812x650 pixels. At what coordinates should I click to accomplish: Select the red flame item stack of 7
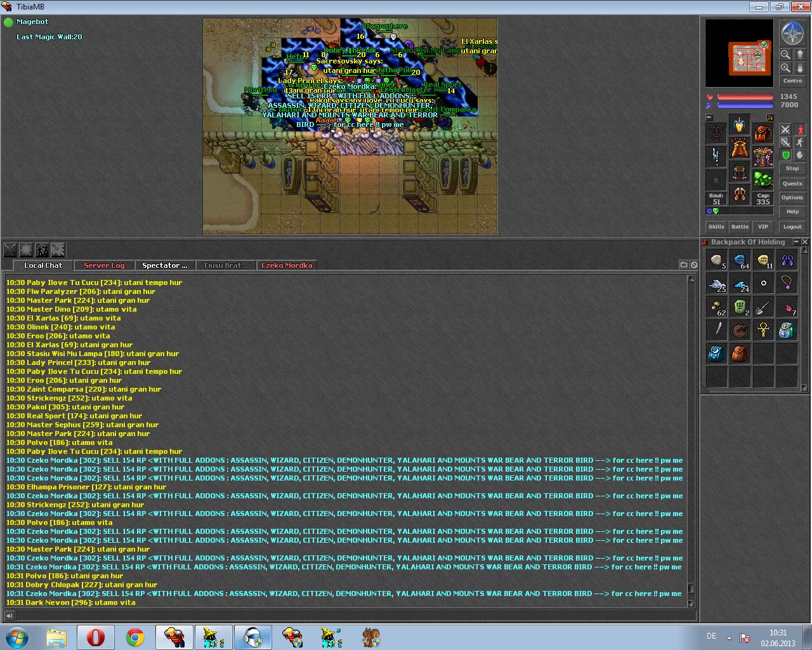tap(787, 307)
